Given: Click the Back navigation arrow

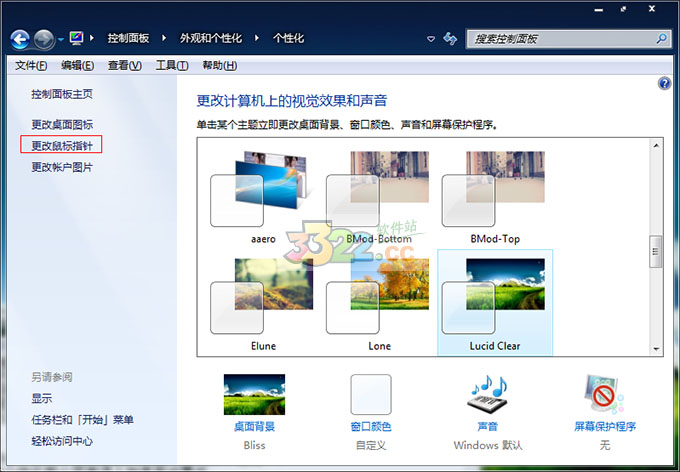Looking at the screenshot, I should point(20,39).
